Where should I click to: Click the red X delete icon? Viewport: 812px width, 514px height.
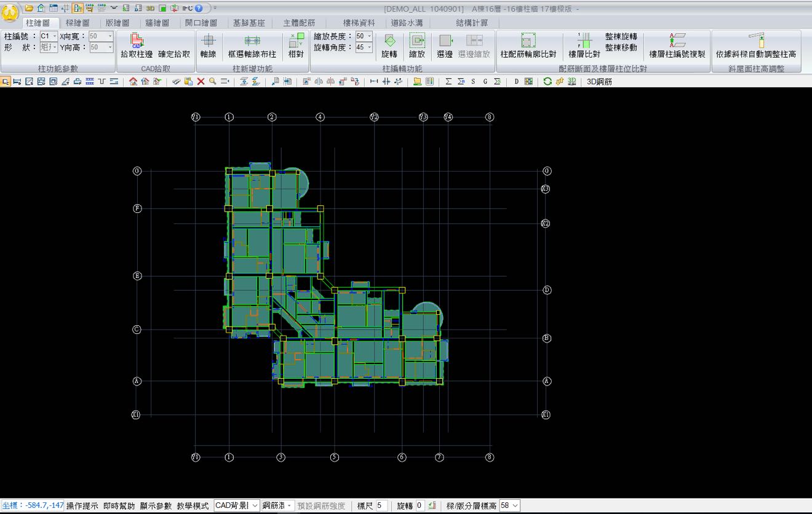pos(201,82)
